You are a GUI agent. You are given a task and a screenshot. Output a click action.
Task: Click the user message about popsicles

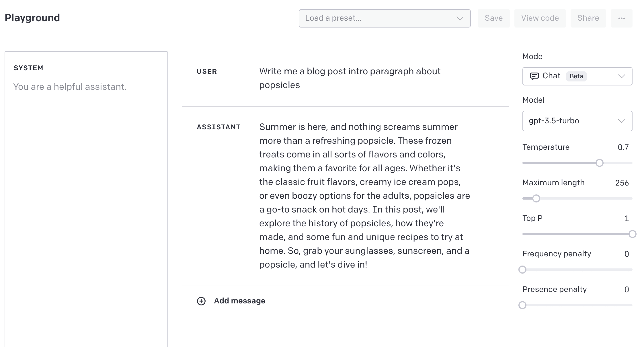[x=350, y=78]
